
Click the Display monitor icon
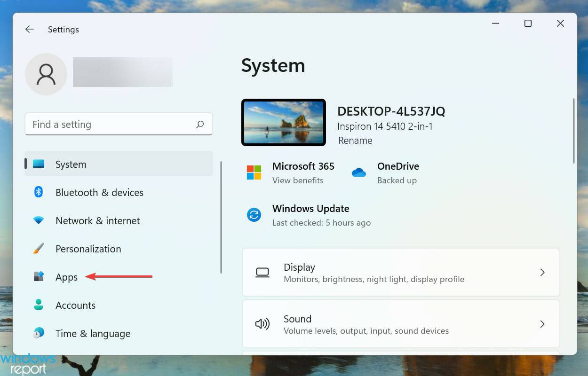pyautogui.click(x=262, y=272)
